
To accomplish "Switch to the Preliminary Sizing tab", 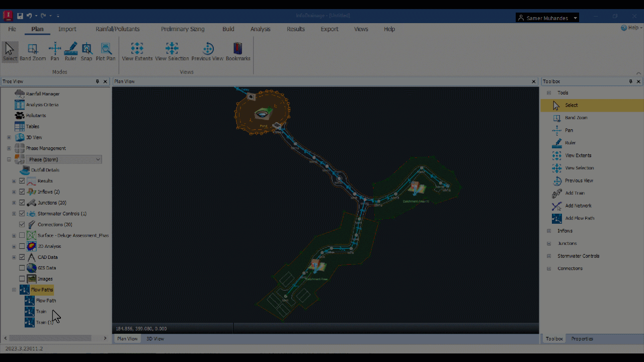I will 183,29.
